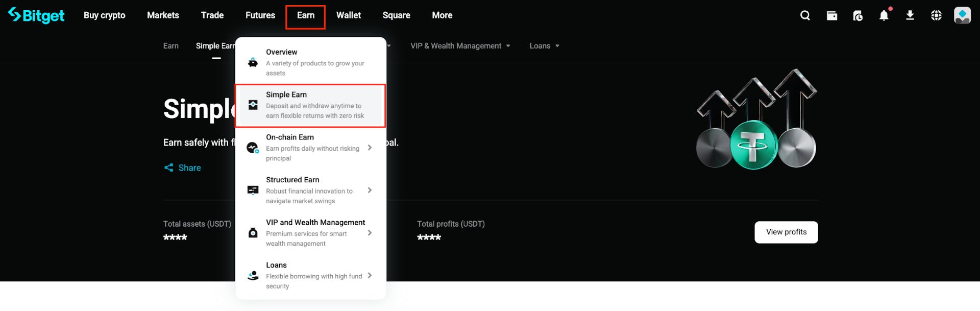This screenshot has width=980, height=311.
Task: Open the profile avatar
Action: click(962, 15)
